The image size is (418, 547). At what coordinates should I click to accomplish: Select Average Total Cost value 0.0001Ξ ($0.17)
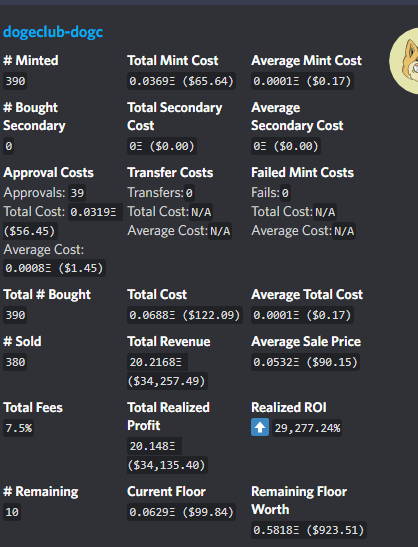click(x=302, y=315)
